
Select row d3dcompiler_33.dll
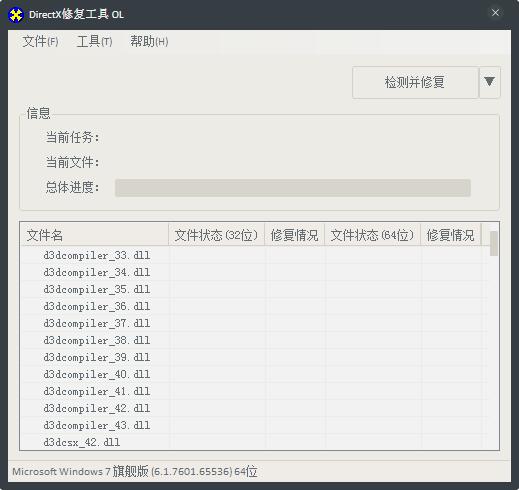click(254, 255)
